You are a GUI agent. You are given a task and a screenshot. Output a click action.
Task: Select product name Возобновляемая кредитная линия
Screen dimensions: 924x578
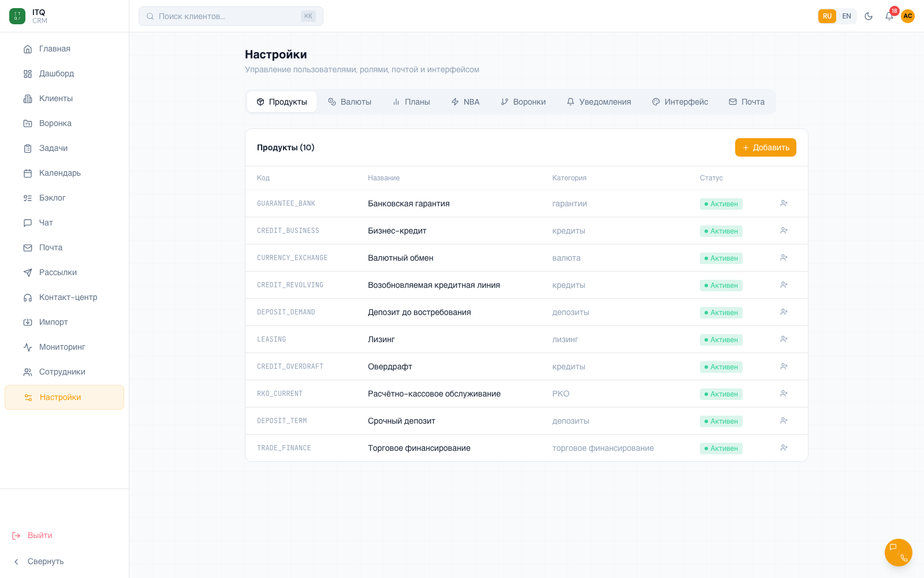click(434, 285)
